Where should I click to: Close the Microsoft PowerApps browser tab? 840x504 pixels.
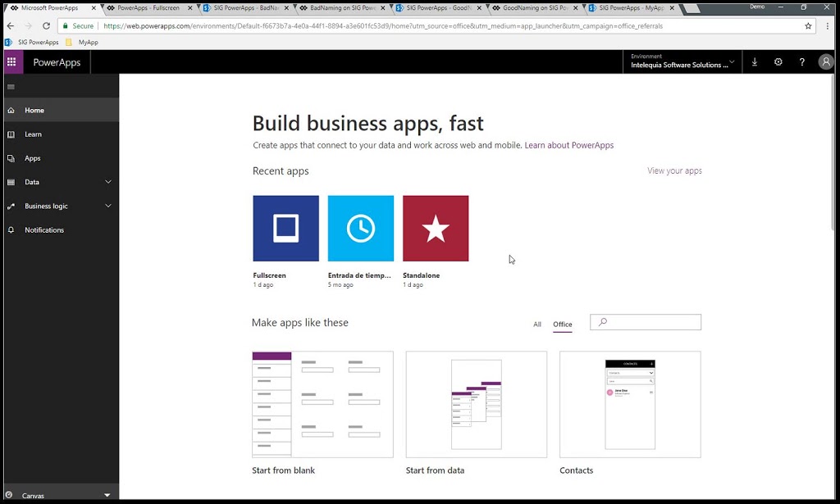(x=94, y=8)
